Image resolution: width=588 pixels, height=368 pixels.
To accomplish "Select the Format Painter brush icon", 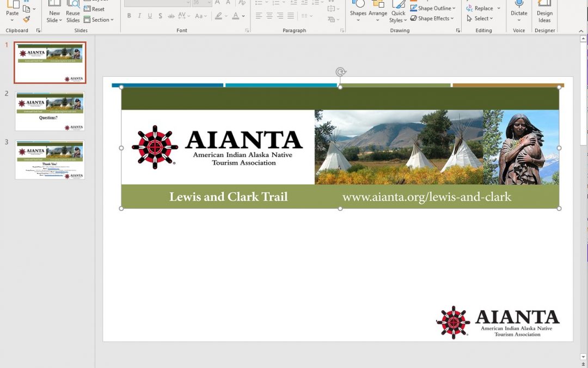I will coord(26,19).
